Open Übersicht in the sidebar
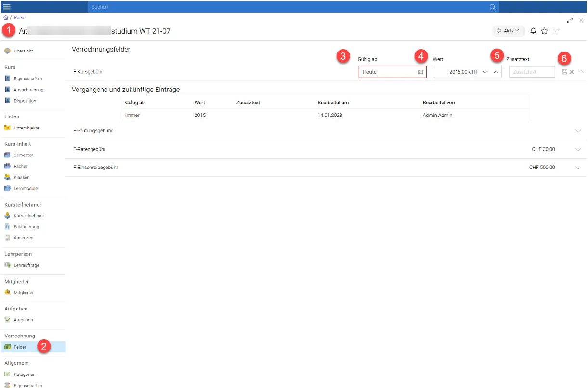 click(24, 51)
